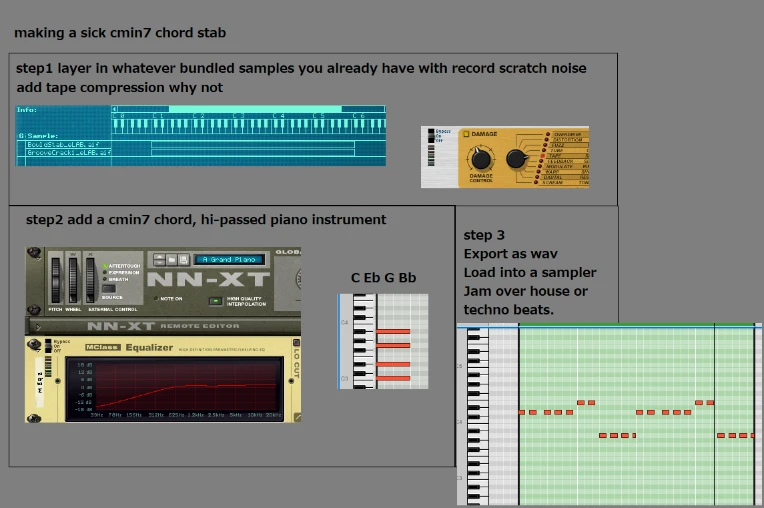Click the external control wheel labeled X
Image resolution: width=764 pixels, height=508 pixels.
[x=91, y=280]
